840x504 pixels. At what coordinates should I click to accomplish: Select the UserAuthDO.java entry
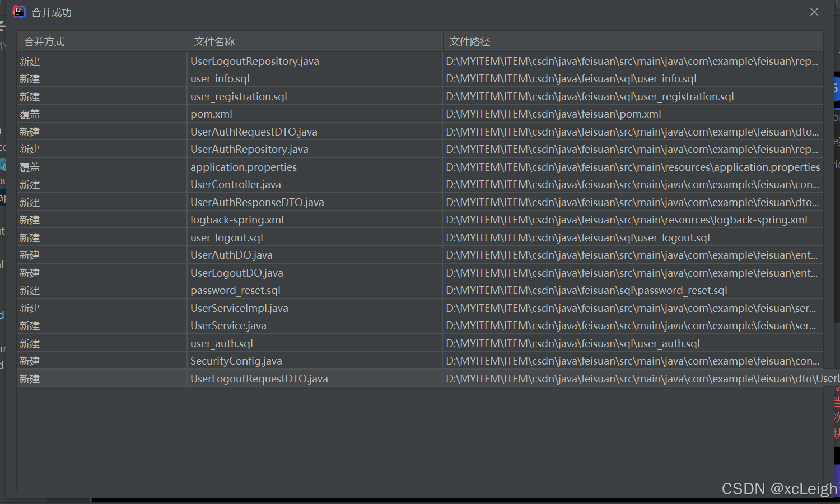pyautogui.click(x=231, y=255)
